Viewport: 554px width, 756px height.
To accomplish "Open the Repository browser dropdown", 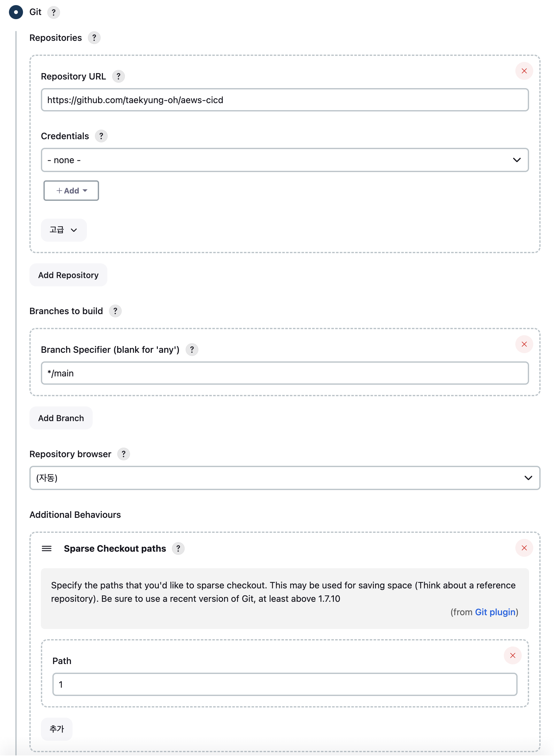I will coord(284,478).
